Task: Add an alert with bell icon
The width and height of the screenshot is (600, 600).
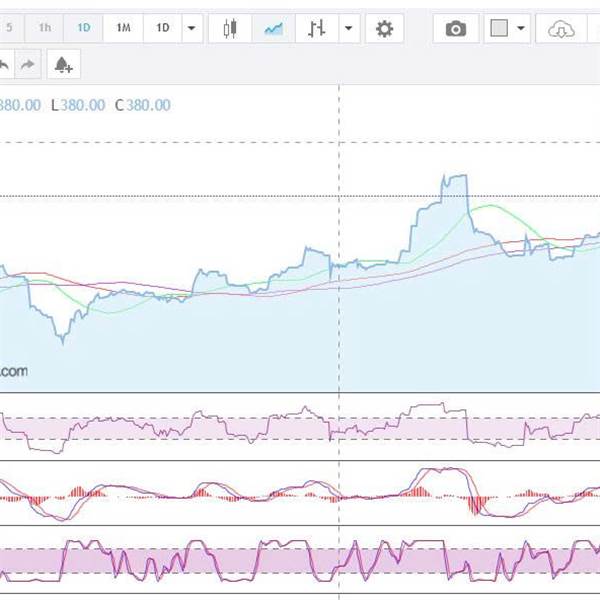Action: (63, 66)
